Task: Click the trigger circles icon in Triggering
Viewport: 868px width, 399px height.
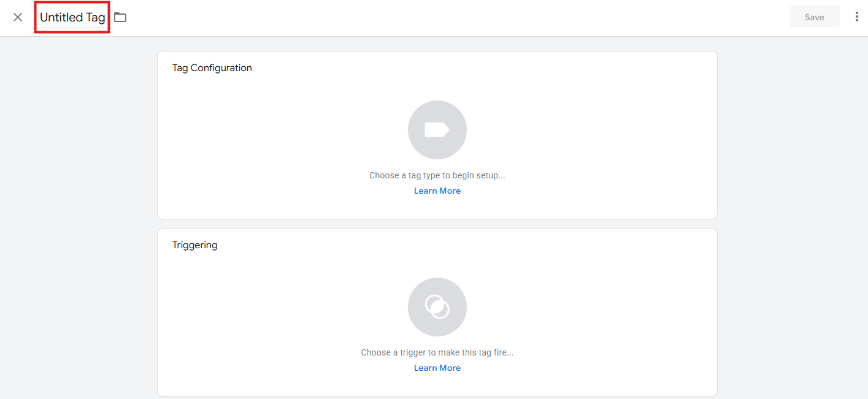Action: pyautogui.click(x=437, y=307)
